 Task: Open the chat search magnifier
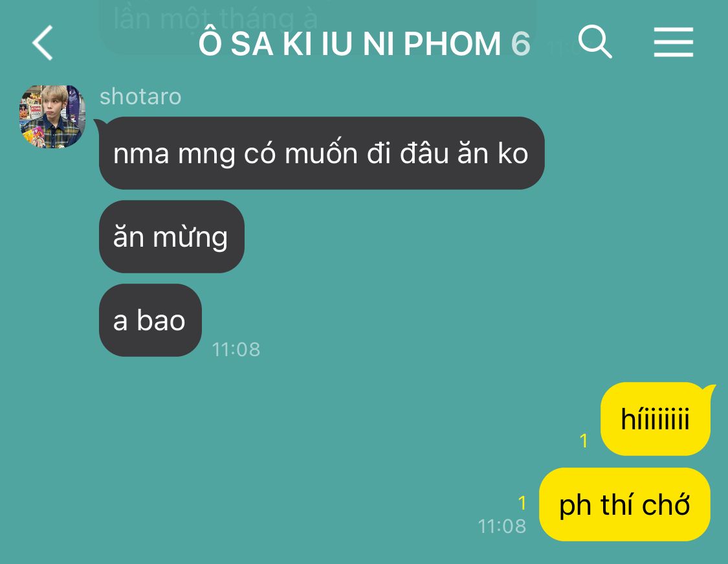[595, 42]
